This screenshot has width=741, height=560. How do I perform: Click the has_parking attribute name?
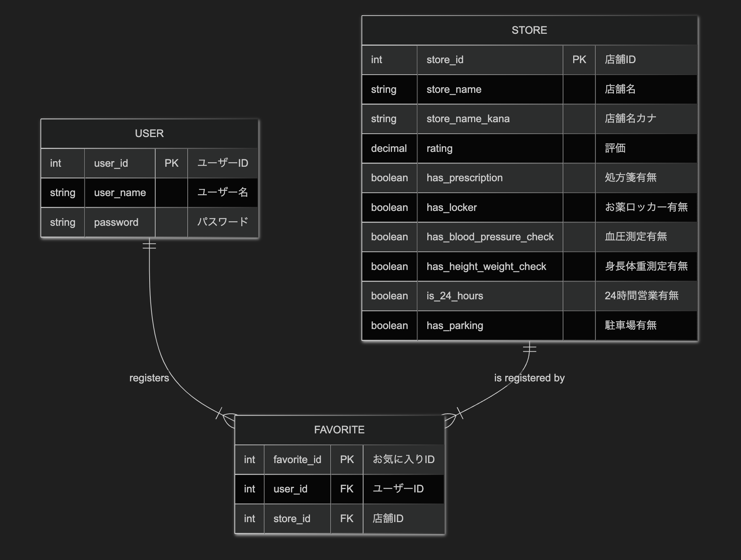[x=454, y=326]
